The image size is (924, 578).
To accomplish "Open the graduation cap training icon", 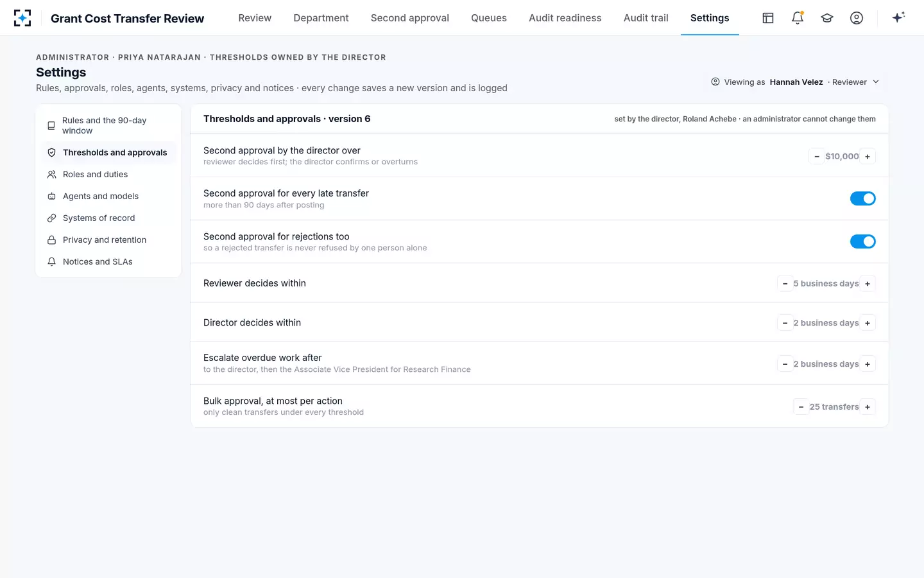I will click(827, 18).
